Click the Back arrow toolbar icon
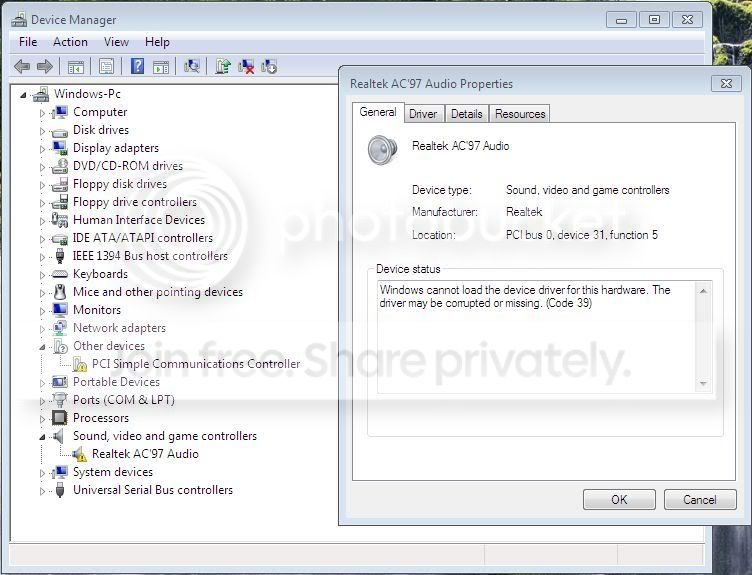This screenshot has height=575, width=752. 22,66
